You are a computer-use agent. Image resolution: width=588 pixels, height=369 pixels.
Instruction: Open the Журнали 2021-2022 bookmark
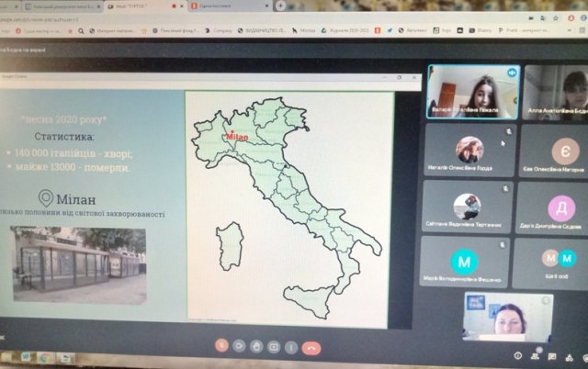point(345,30)
